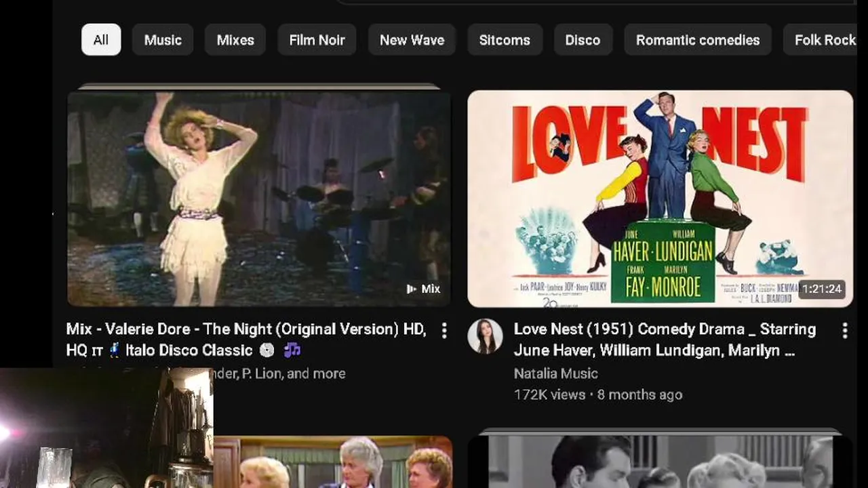The width and height of the screenshot is (868, 488).
Task: Open more options for Love Nest video
Action: (845, 331)
